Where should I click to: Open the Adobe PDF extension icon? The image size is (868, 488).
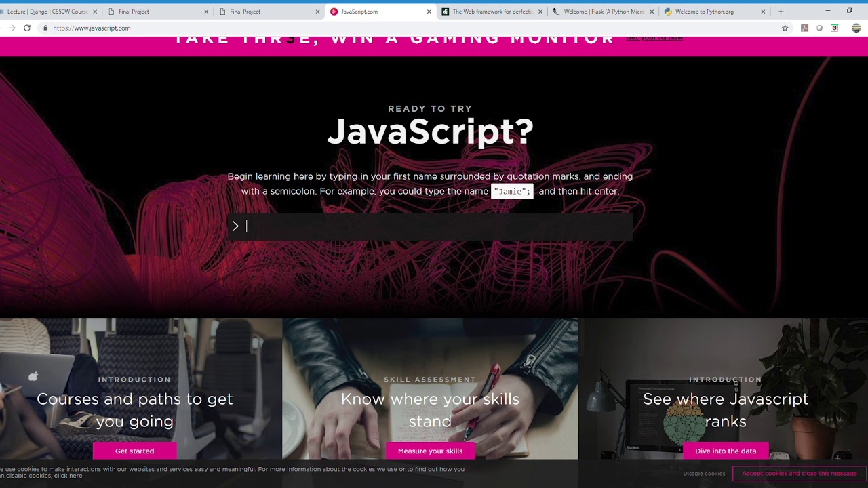804,28
